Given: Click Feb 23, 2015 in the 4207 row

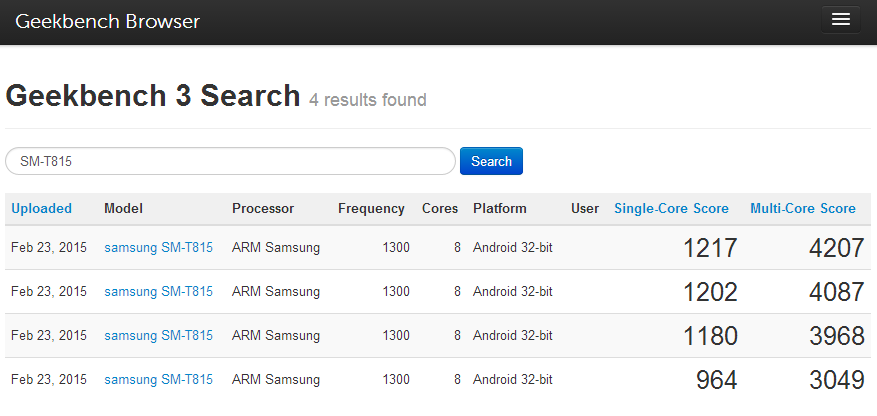Looking at the screenshot, I should click(49, 247).
